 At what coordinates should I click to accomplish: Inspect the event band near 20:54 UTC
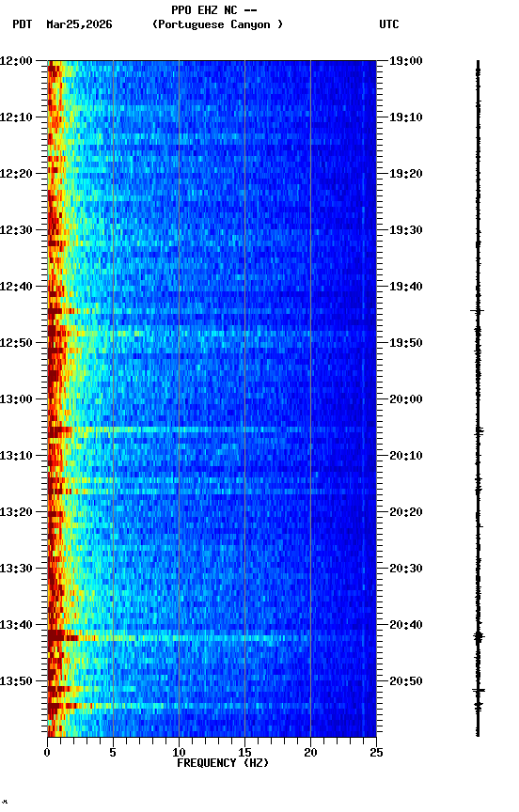[212, 706]
